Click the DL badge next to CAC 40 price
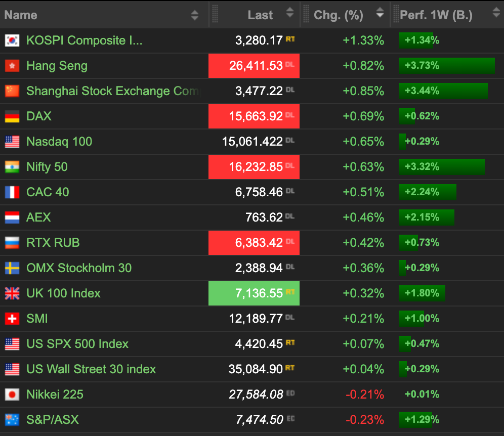This screenshot has height=436, width=504. (x=290, y=191)
